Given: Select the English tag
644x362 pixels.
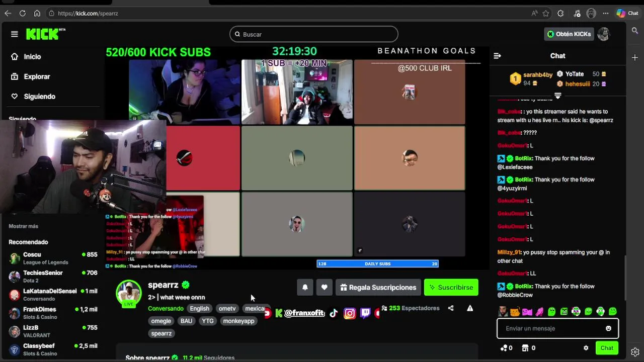Looking at the screenshot, I should [x=199, y=309].
